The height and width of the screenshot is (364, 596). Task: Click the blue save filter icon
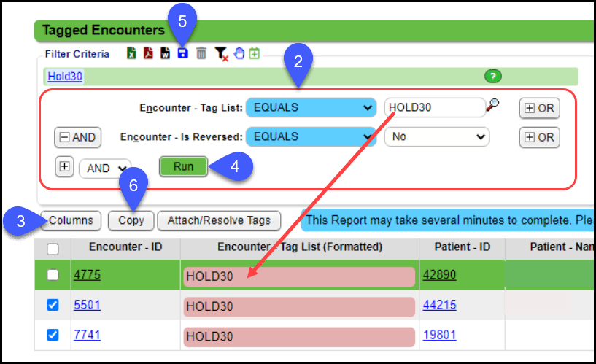[x=183, y=53]
